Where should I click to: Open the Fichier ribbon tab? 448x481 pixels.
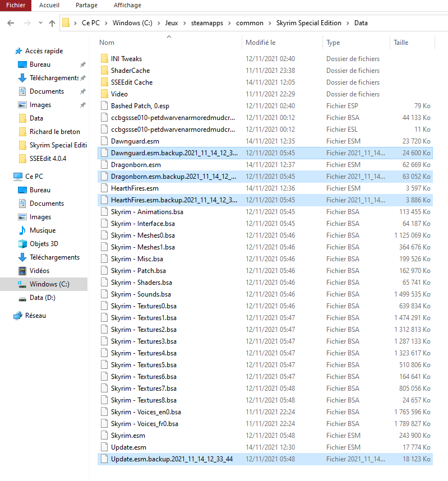16,5
